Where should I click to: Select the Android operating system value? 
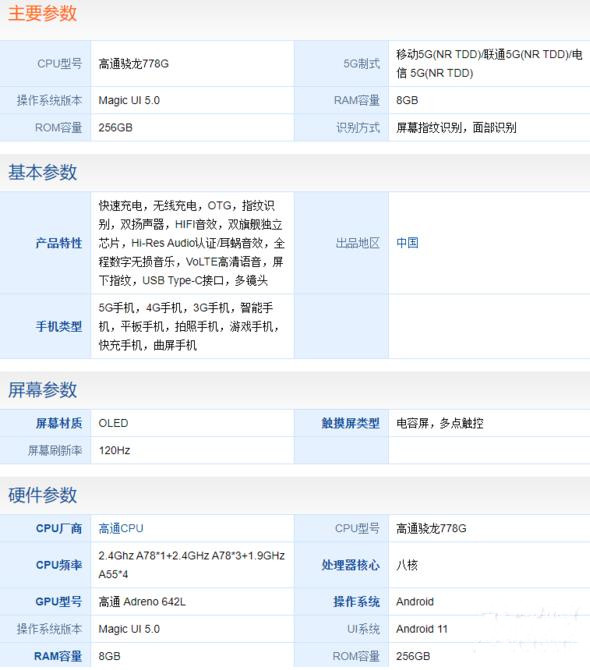tap(415, 602)
